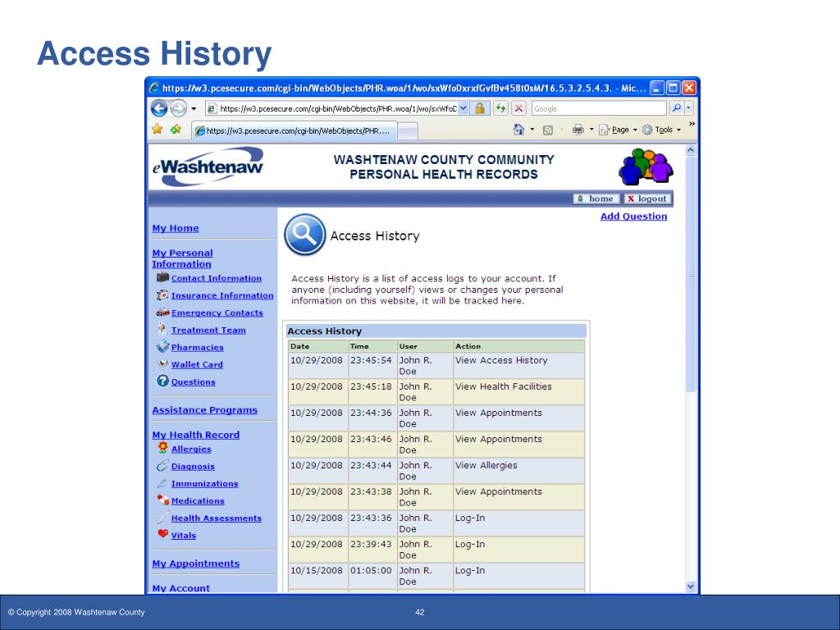This screenshot has width=840, height=630.
Task: Click the Medications pills icon
Action: [163, 500]
